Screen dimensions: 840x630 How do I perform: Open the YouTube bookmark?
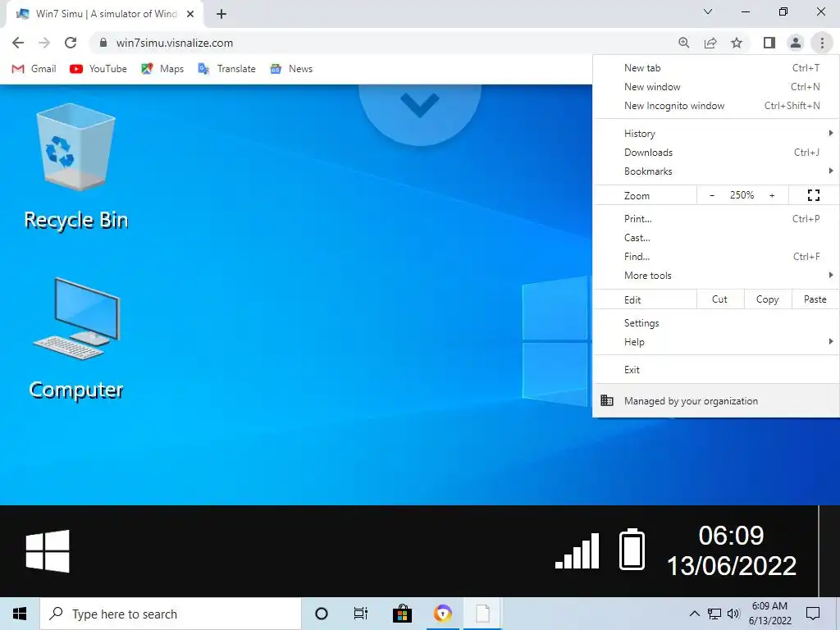[98, 69]
